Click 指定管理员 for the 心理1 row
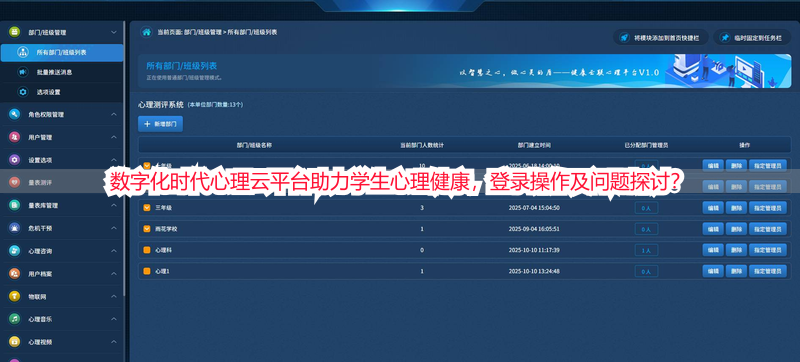 [x=767, y=271]
